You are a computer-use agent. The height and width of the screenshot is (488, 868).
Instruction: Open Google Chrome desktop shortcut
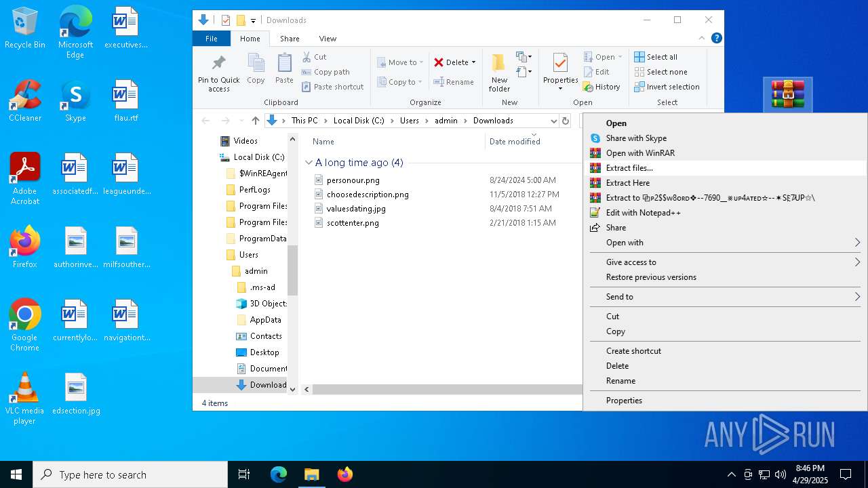click(25, 325)
